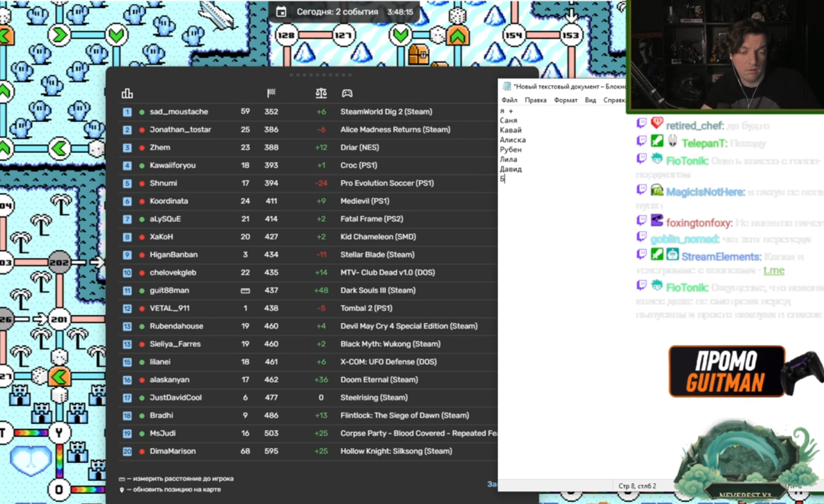Click the Стр 8, стлб 2 status text
The image size is (824, 504).
coord(637,486)
